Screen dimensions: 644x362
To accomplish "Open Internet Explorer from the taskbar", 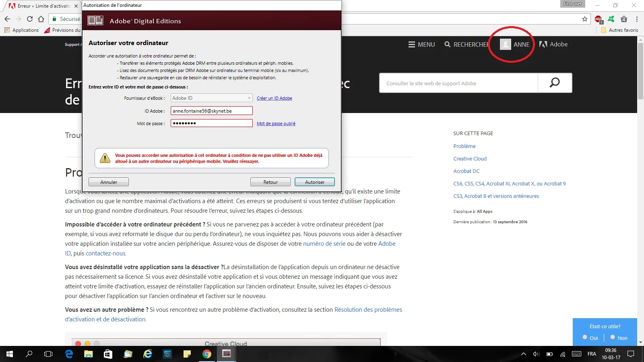I will (x=148, y=354).
